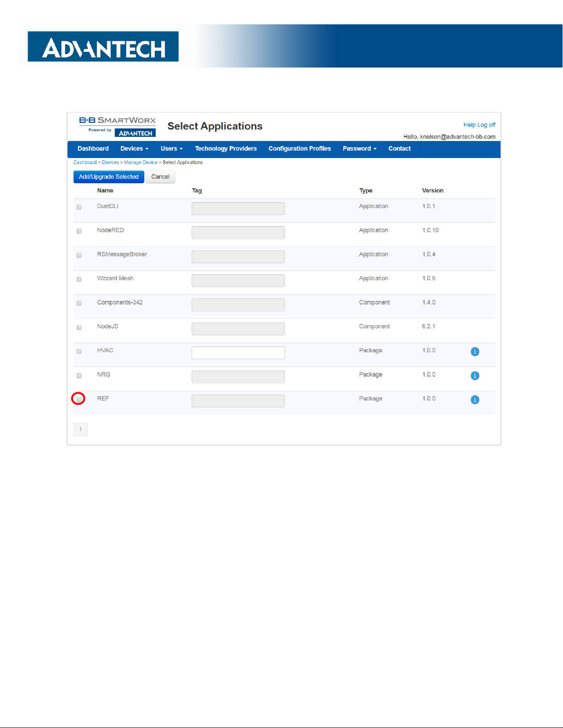Click version '1.0.10' of NodeRED
Screen dimensions: 563x728
pyautogui.click(x=431, y=230)
